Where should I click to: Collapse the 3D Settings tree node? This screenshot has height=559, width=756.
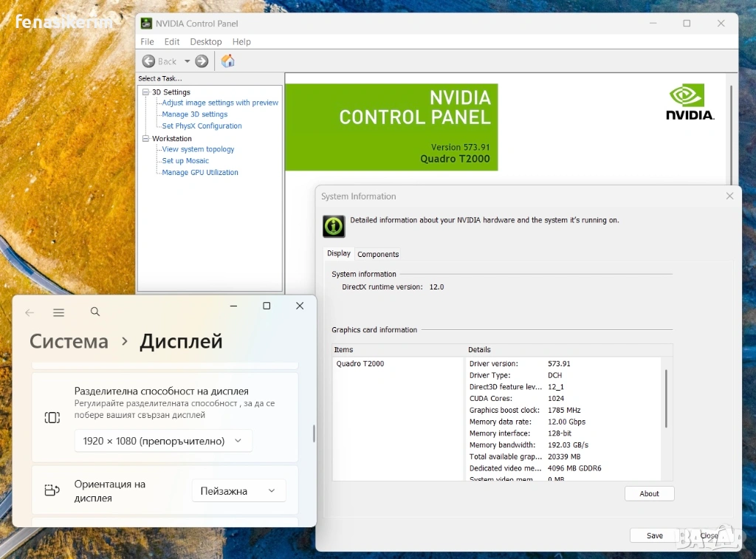coord(145,92)
